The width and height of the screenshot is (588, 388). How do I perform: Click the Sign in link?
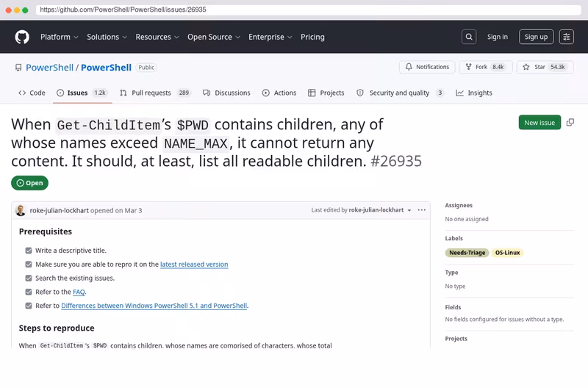click(498, 37)
